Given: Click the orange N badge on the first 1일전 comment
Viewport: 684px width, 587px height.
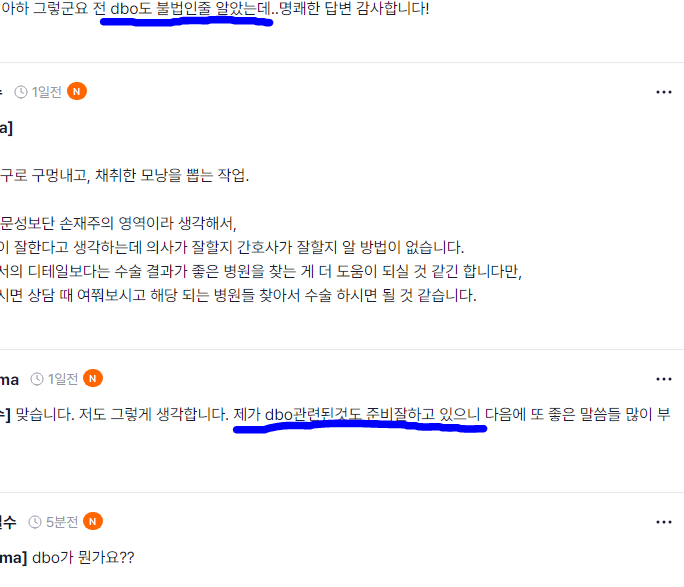Looking at the screenshot, I should [77, 92].
